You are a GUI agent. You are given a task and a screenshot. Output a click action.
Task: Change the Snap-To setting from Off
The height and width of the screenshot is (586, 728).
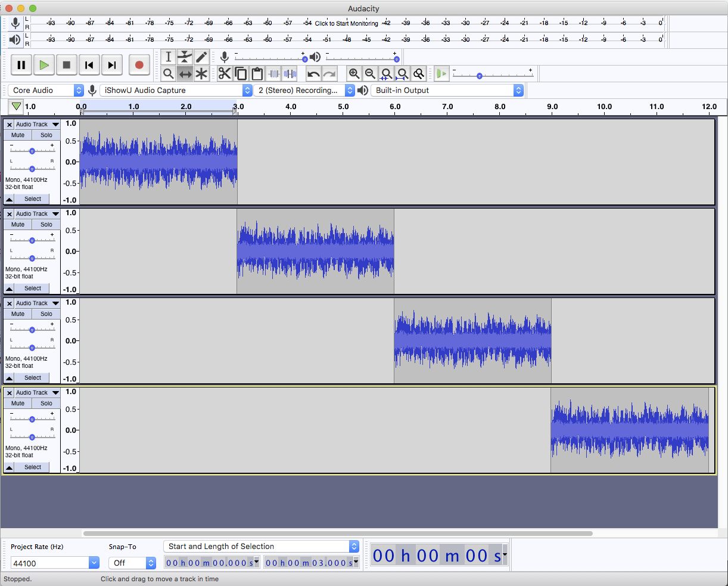pos(132,563)
